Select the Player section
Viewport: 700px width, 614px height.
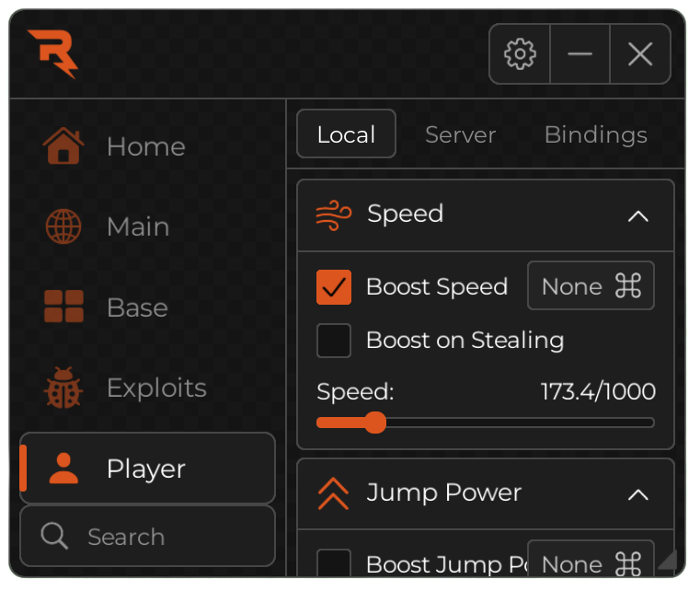(147, 468)
